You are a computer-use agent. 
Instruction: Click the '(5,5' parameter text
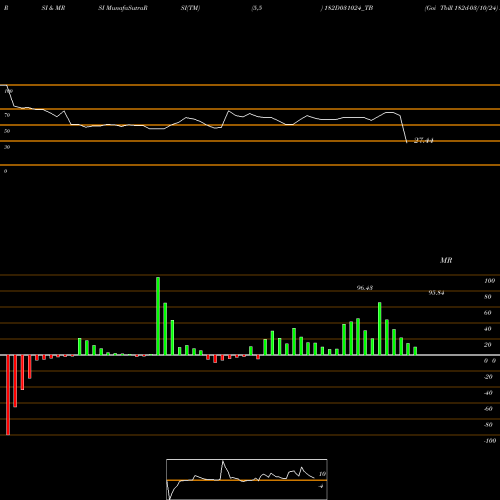pyautogui.click(x=257, y=8)
